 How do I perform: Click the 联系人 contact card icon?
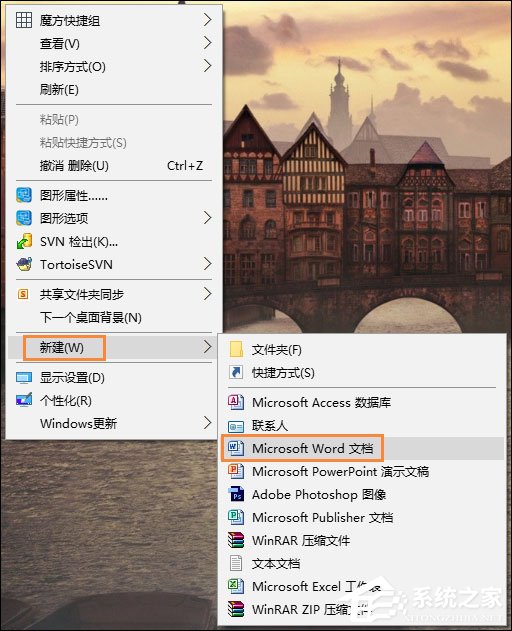click(236, 426)
